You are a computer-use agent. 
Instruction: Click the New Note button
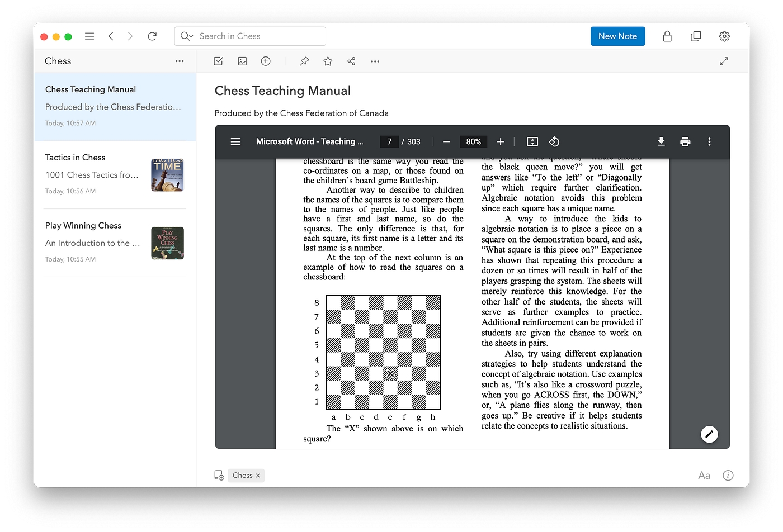click(617, 36)
